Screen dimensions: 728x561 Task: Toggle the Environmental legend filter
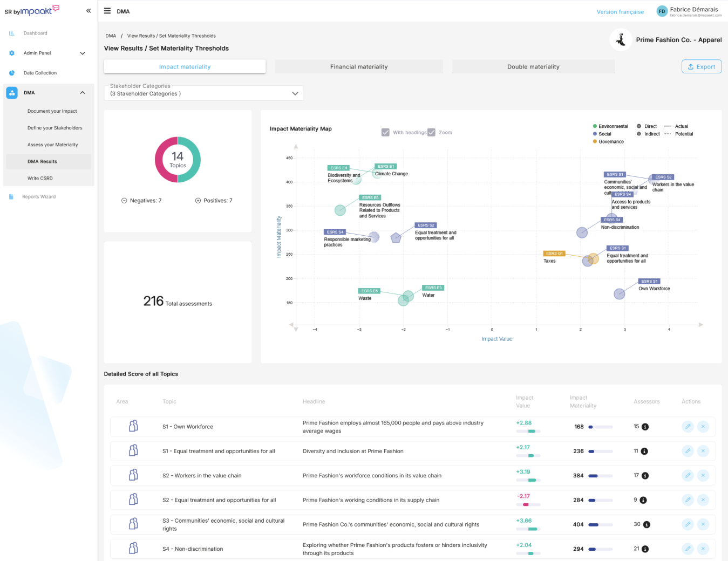pyautogui.click(x=610, y=126)
